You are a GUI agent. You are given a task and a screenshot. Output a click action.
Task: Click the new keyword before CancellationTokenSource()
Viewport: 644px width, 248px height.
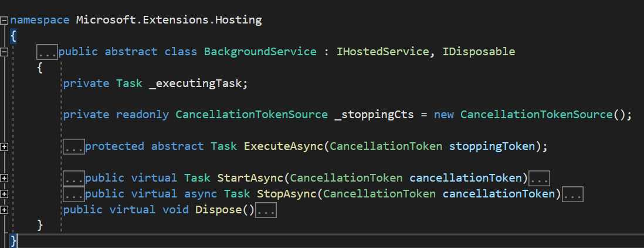click(443, 115)
